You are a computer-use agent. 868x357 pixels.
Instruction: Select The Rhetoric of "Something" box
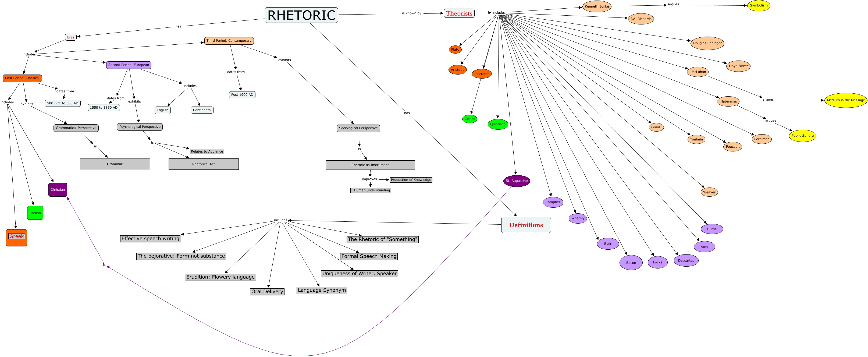(383, 240)
